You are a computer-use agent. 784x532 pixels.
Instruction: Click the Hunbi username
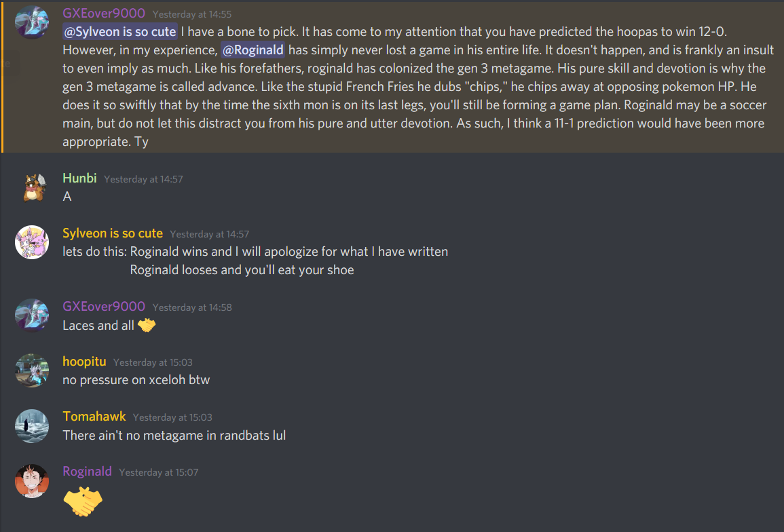[79, 178]
